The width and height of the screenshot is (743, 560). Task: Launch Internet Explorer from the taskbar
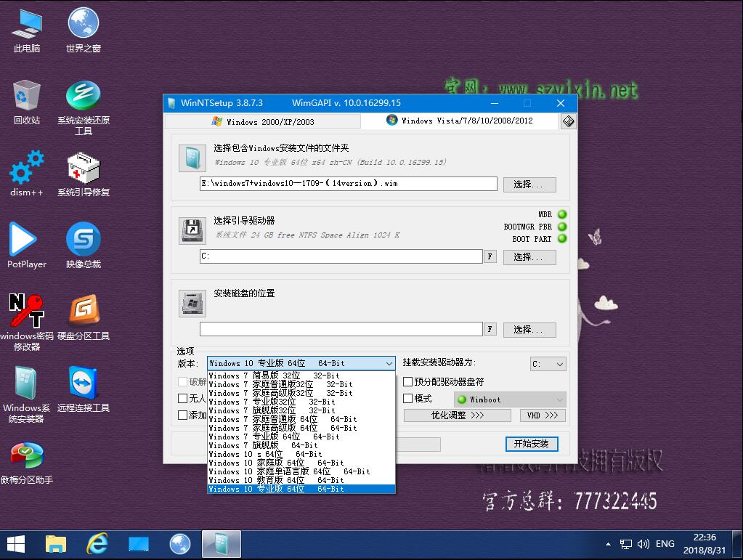[97, 544]
